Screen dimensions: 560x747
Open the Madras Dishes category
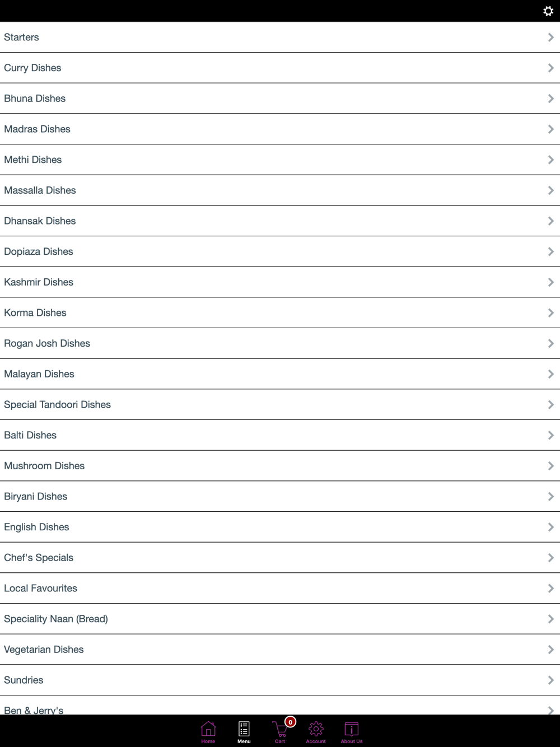[280, 129]
